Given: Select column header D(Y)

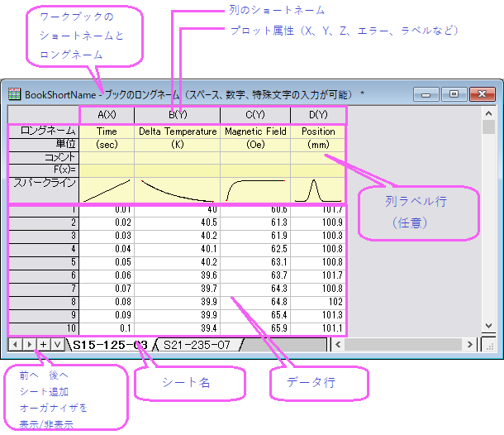Looking at the screenshot, I should [318, 115].
